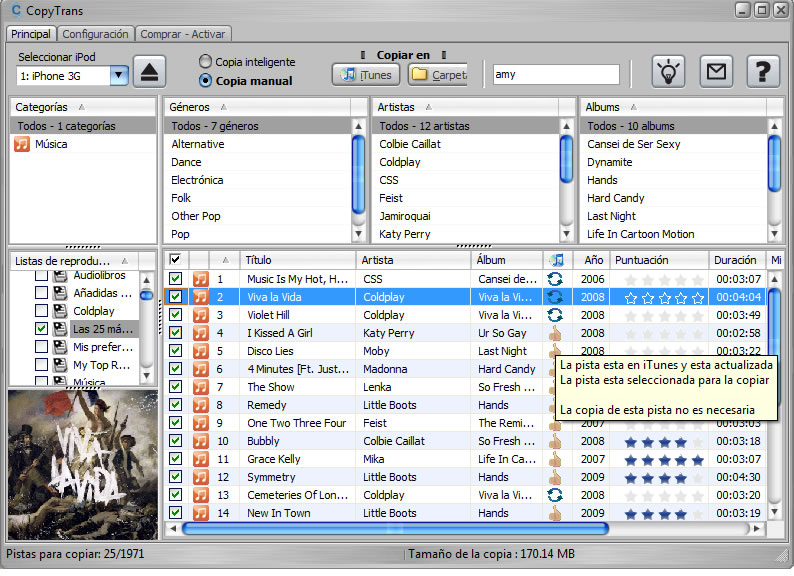The height and width of the screenshot is (576, 794).
Task: Check the Coldplay playlist checkbox
Action: click(42, 311)
